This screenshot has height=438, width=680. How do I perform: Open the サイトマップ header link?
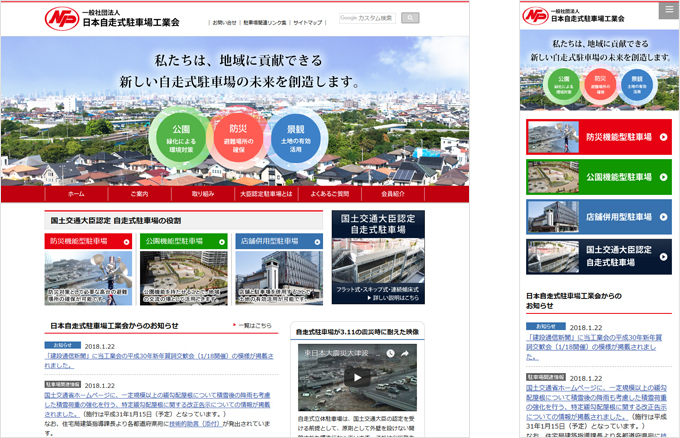(x=308, y=21)
